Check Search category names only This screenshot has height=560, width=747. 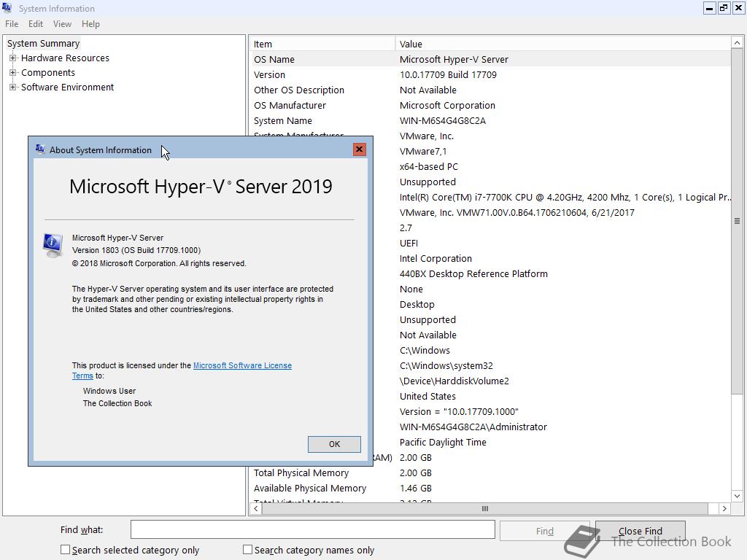247,550
